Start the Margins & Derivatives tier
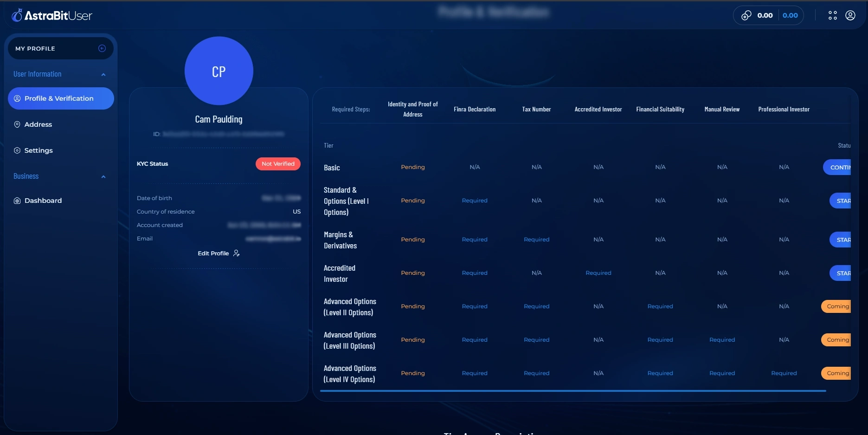 (840, 240)
